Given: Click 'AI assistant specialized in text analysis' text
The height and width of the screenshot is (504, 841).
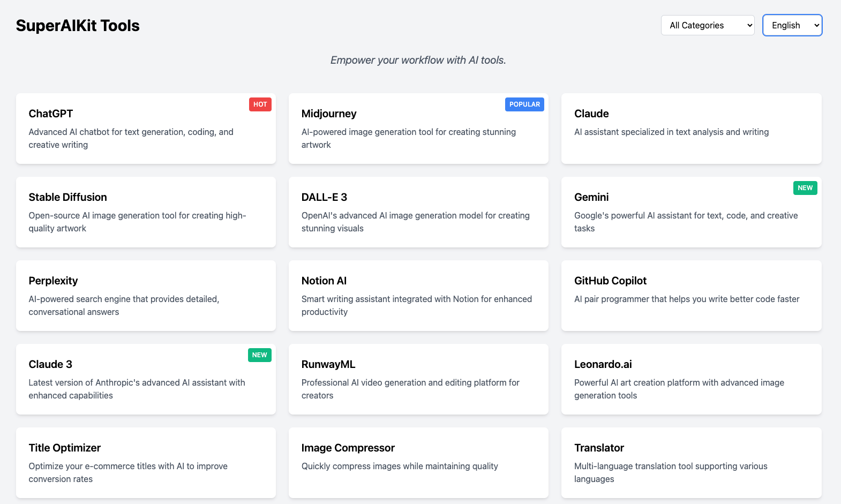Looking at the screenshot, I should tap(672, 132).
